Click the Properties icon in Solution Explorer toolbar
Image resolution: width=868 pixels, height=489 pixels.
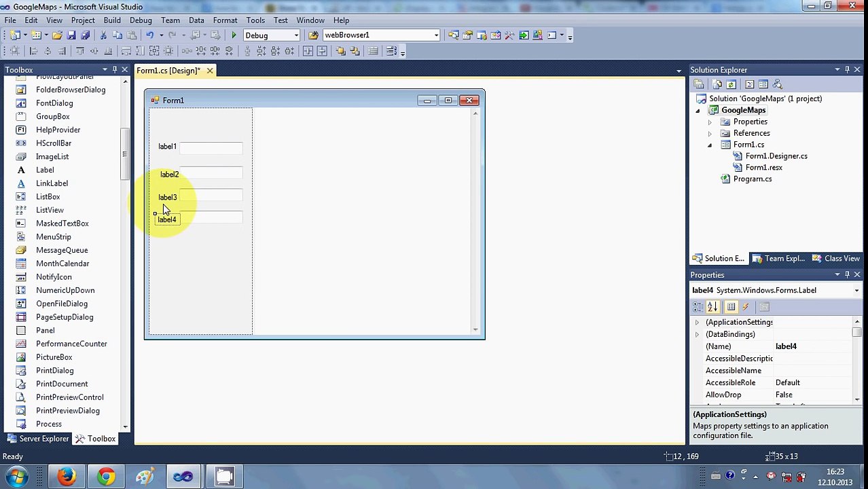tap(699, 84)
